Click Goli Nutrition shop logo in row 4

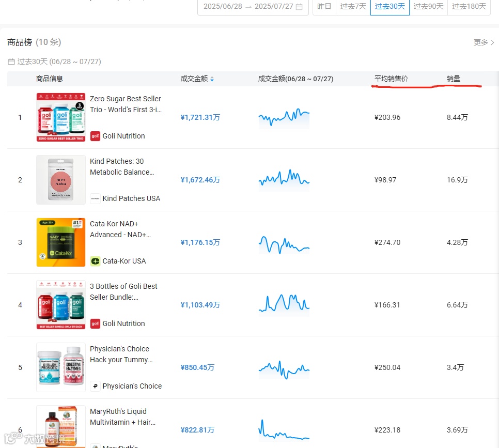tap(95, 323)
